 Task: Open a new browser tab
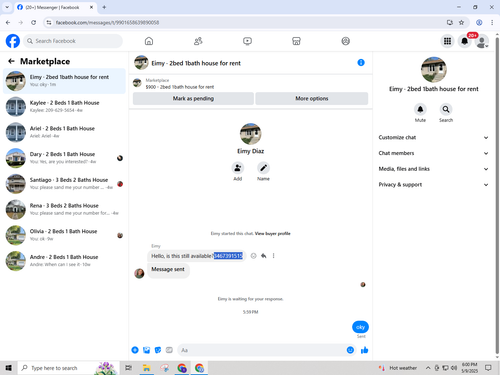(104, 7)
